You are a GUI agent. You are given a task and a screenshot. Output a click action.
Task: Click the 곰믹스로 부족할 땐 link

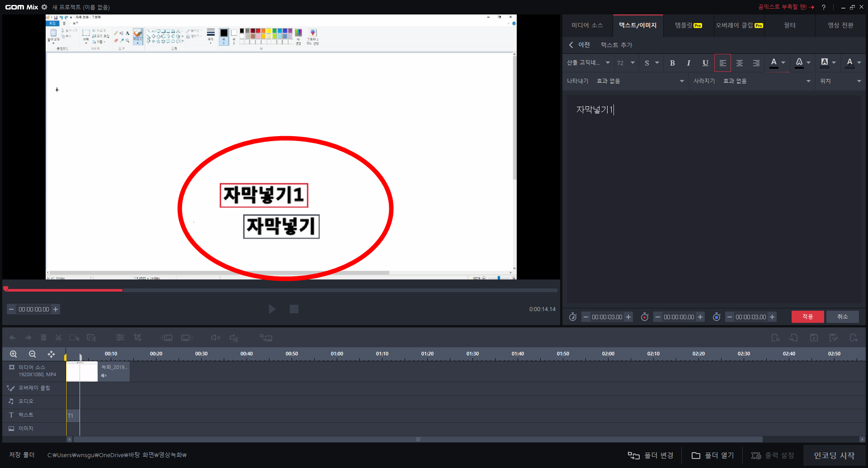click(786, 7)
